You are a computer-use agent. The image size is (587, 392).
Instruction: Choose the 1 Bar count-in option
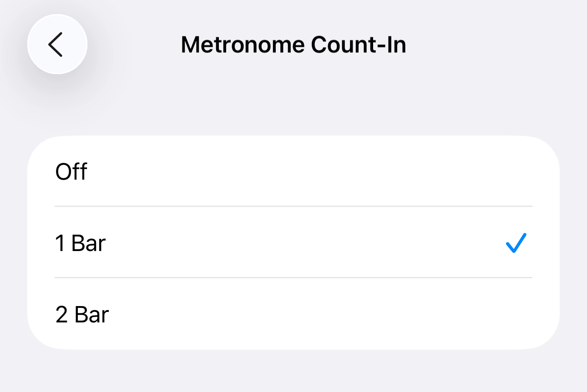[293, 243]
